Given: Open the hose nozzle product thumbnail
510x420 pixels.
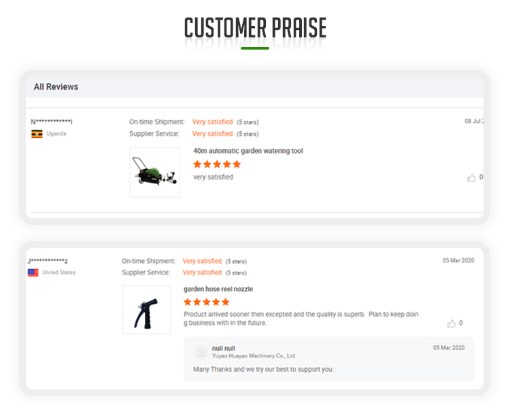Looking at the screenshot, I should point(146,310).
